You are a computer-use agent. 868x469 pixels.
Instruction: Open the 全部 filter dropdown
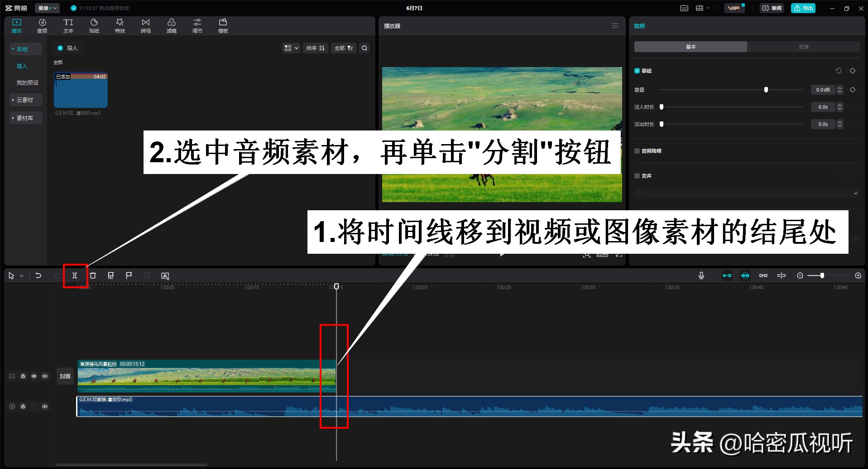coord(343,48)
